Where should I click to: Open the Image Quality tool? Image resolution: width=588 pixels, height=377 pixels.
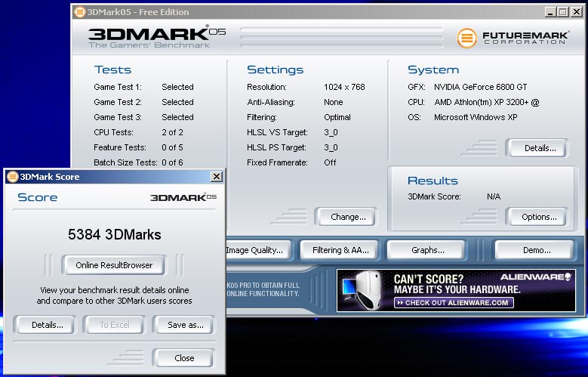(254, 250)
